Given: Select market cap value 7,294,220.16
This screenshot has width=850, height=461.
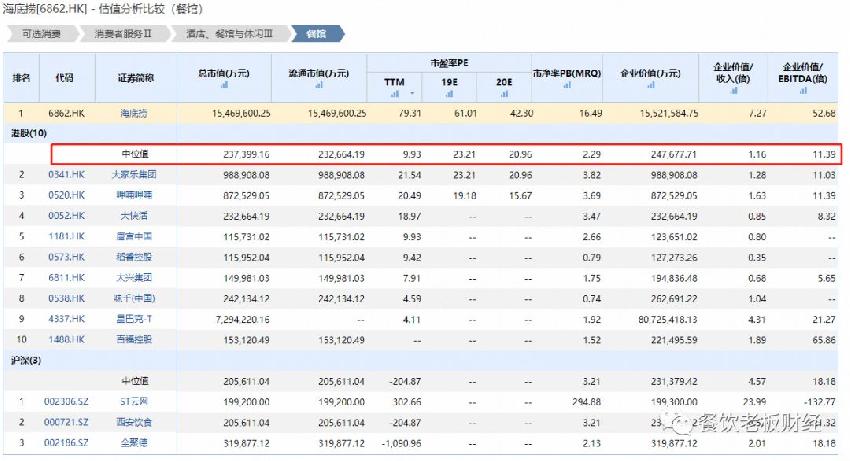Looking at the screenshot, I should point(242,319).
